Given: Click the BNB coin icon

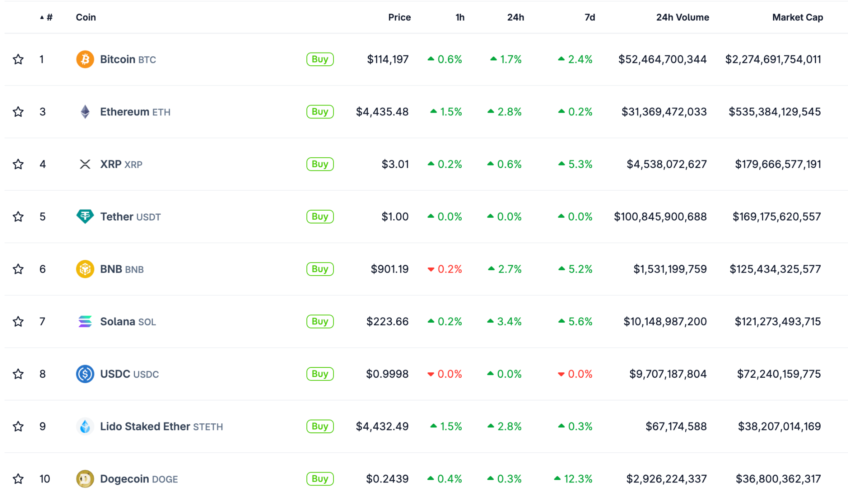Looking at the screenshot, I should (x=85, y=269).
